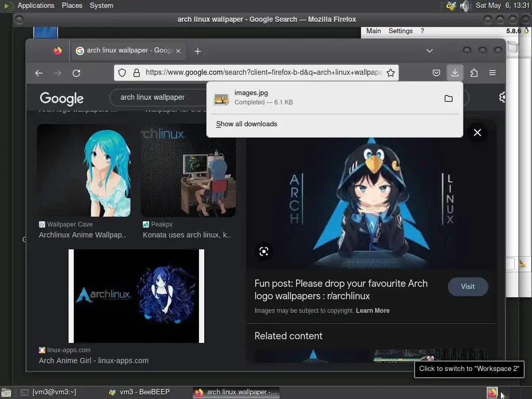Click Completed — 6.1 KB download status
The width and height of the screenshot is (532, 399).
pos(263,102)
